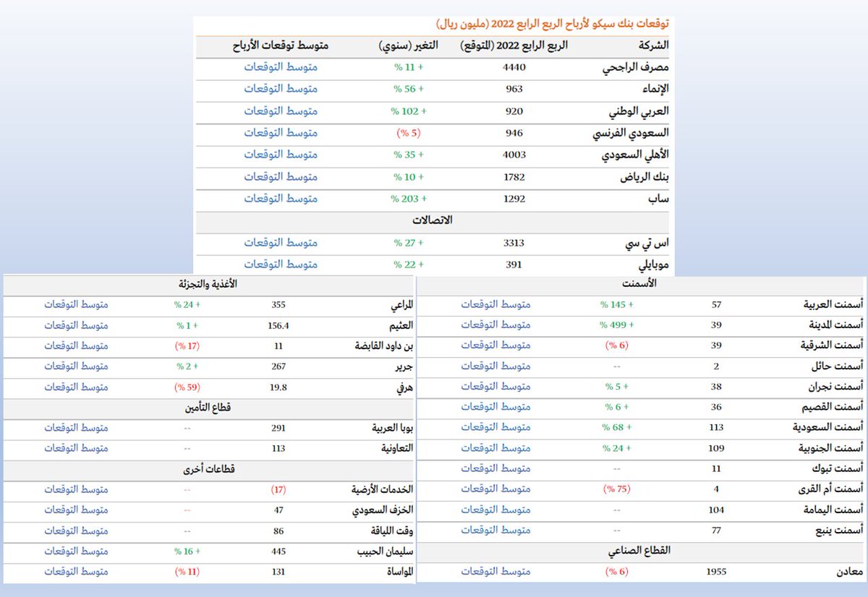The height and width of the screenshot is (597, 868).
Task: Select the company name مصرف الراجحي
Action: pyautogui.click(x=637, y=68)
